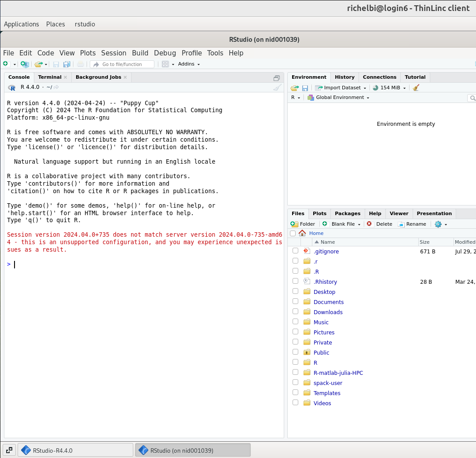
Task: Open the Session menu
Action: [x=114, y=53]
